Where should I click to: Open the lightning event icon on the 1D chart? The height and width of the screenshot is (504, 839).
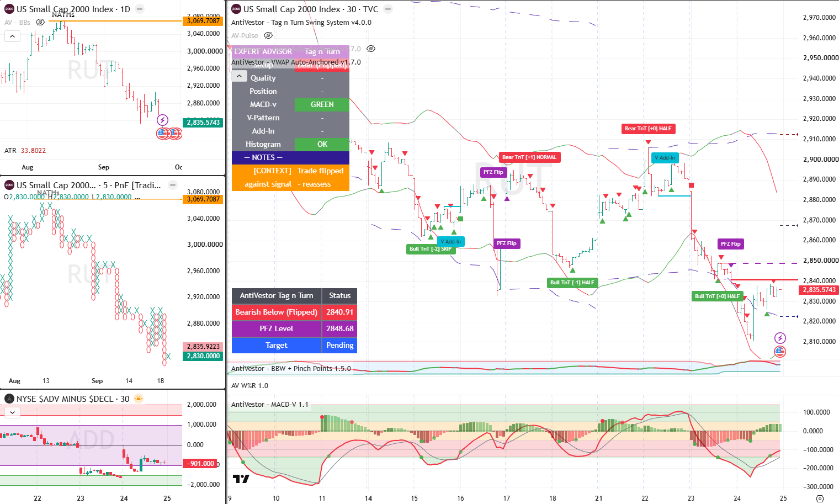tap(162, 120)
